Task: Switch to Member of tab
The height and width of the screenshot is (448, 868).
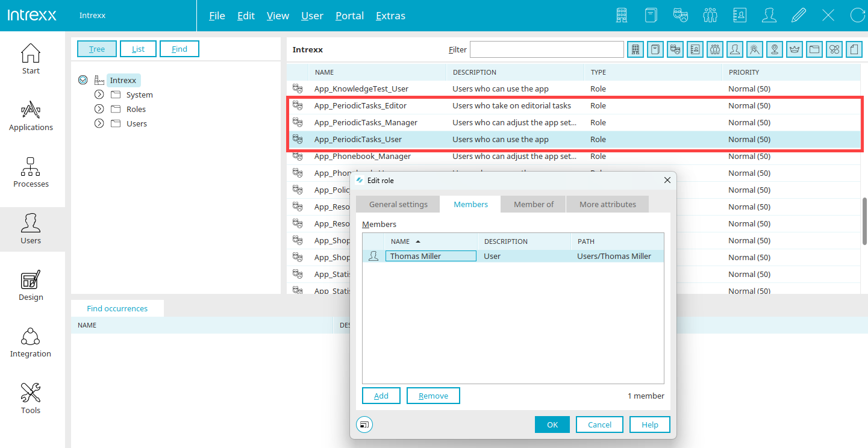Action: coord(533,204)
